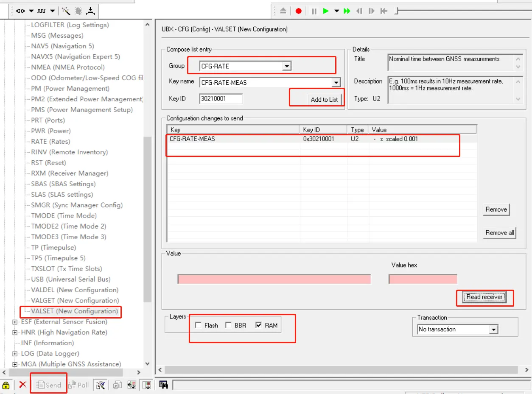Click the green fast-forward icon
This screenshot has height=394, width=532.
(347, 11)
